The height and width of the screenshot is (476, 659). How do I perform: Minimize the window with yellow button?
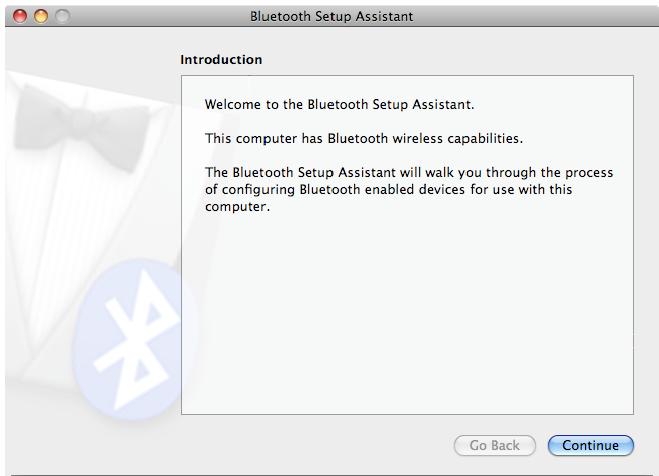(x=41, y=16)
